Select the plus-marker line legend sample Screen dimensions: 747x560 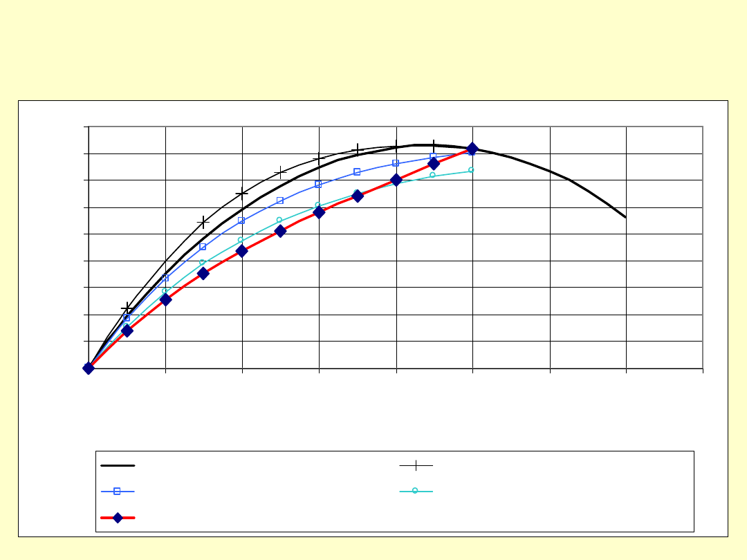pyautogui.click(x=416, y=466)
